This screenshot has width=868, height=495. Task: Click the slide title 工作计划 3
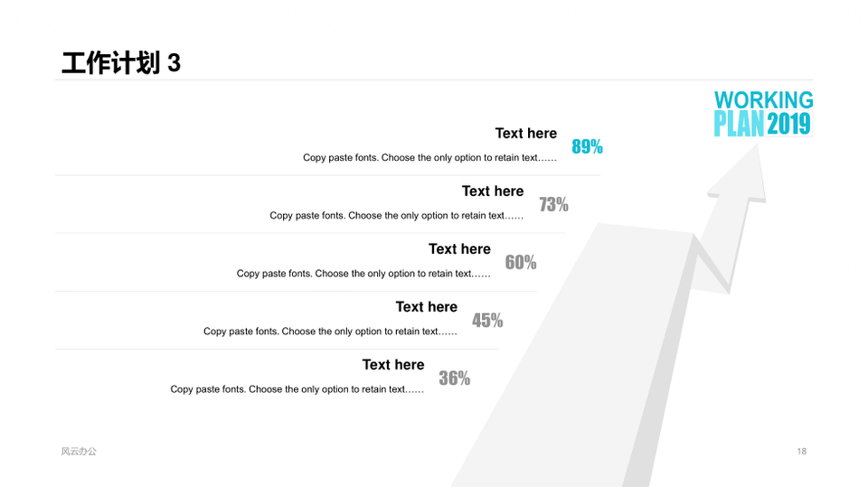pos(120,63)
